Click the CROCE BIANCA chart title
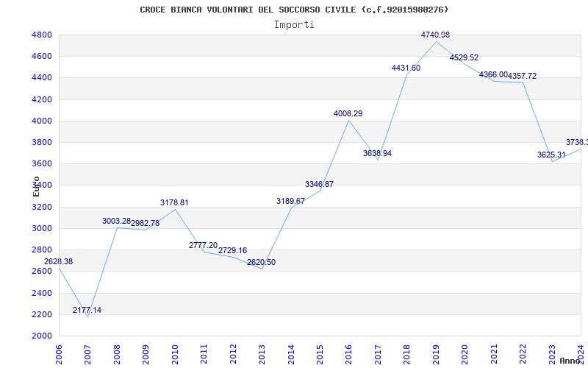 294,10
